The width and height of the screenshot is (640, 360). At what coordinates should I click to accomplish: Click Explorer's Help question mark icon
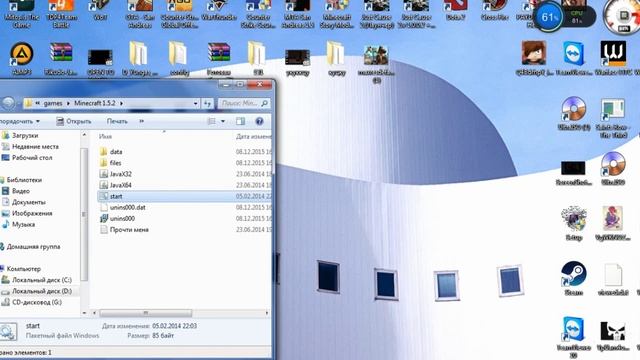[259, 121]
